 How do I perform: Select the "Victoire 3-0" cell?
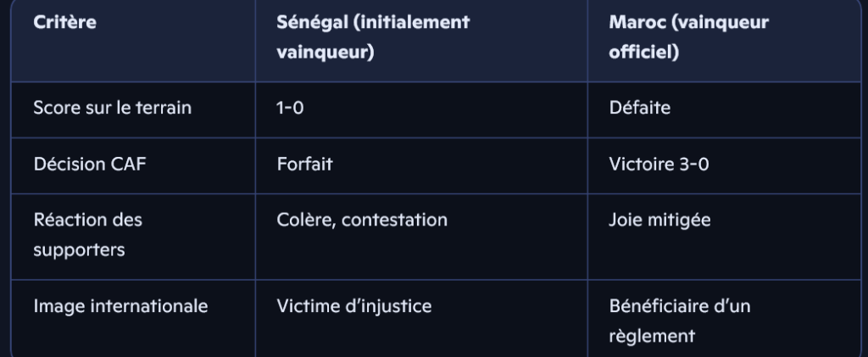[x=659, y=165]
